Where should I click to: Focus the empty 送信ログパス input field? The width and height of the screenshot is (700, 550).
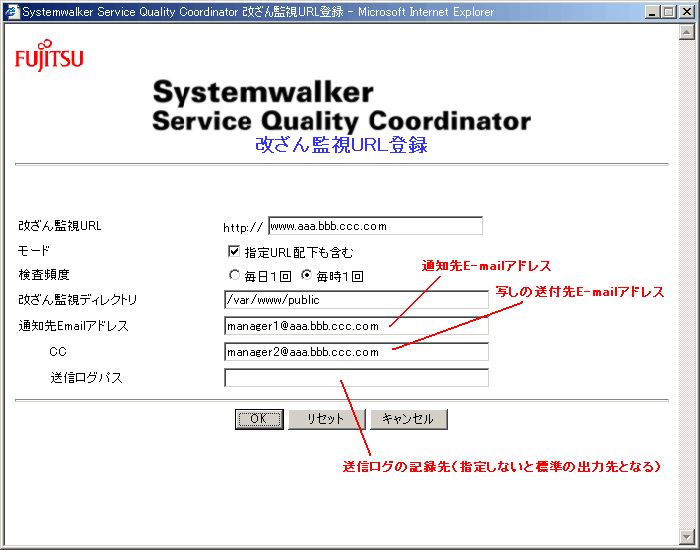pos(356,378)
